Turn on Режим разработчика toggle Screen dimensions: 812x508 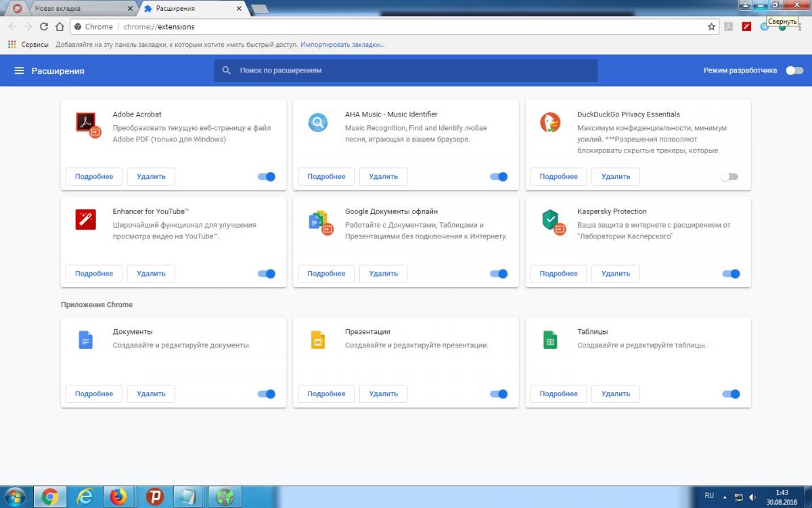(794, 70)
